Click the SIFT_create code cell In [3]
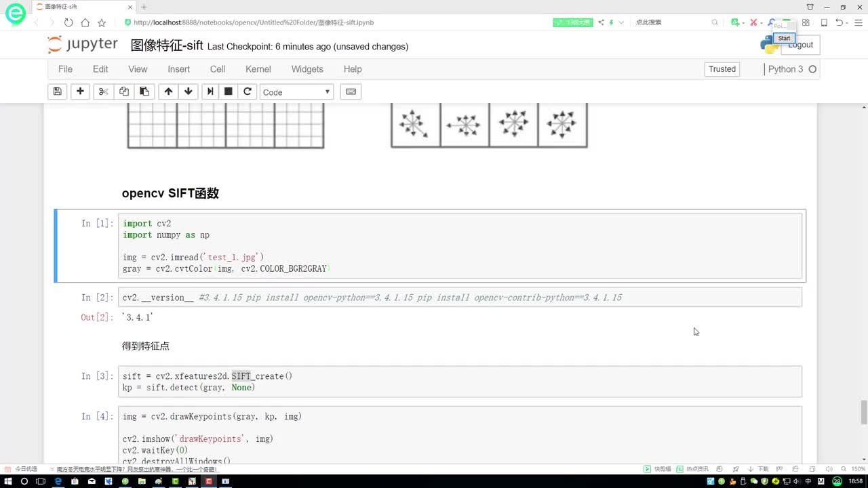This screenshot has width=868, height=488. coord(460,382)
